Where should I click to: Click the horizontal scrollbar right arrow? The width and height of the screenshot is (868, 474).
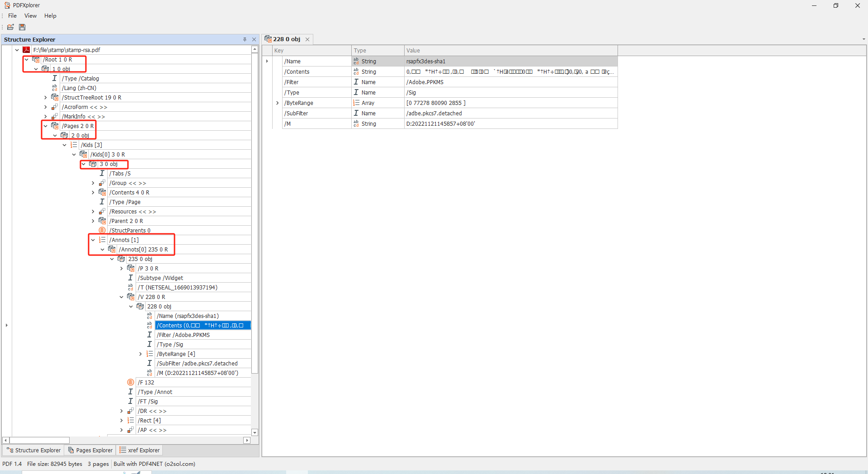coord(247,440)
